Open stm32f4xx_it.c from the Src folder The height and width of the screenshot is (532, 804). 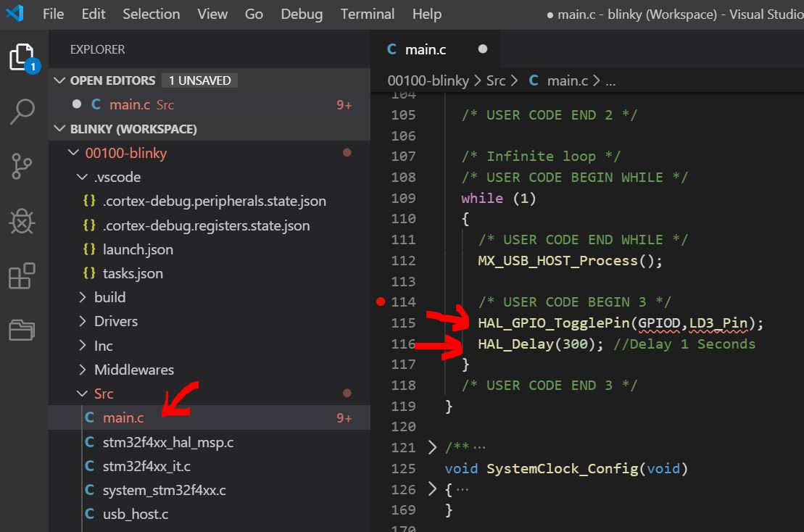coord(145,465)
